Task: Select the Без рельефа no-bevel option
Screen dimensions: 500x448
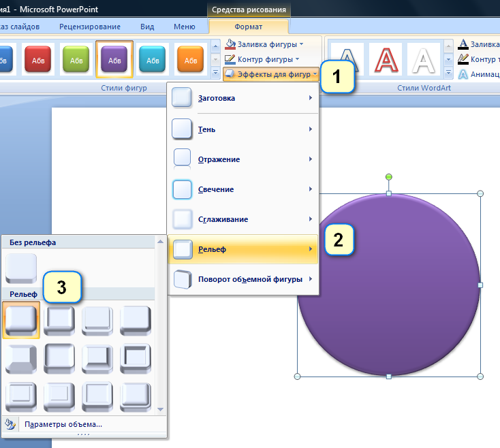Action: (x=21, y=268)
